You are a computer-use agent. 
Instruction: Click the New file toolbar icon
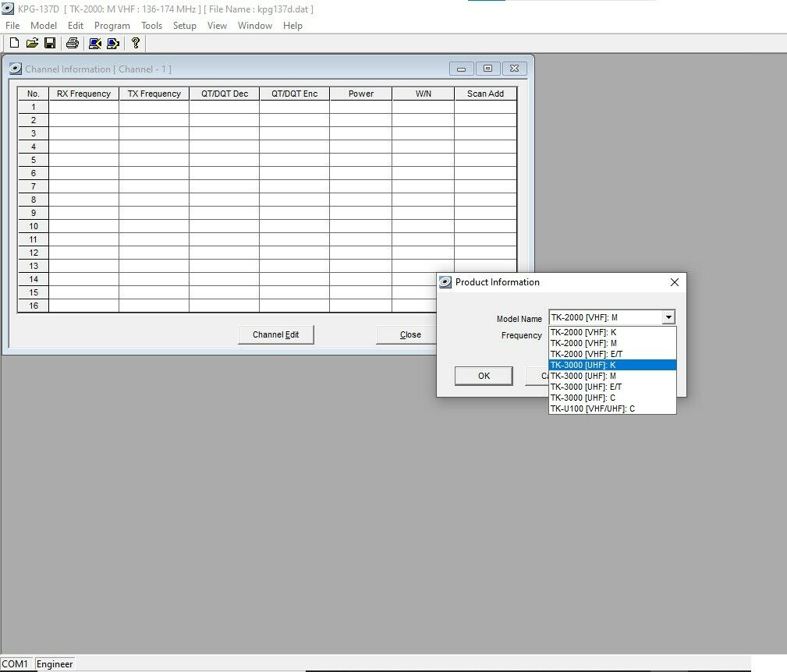(15, 43)
